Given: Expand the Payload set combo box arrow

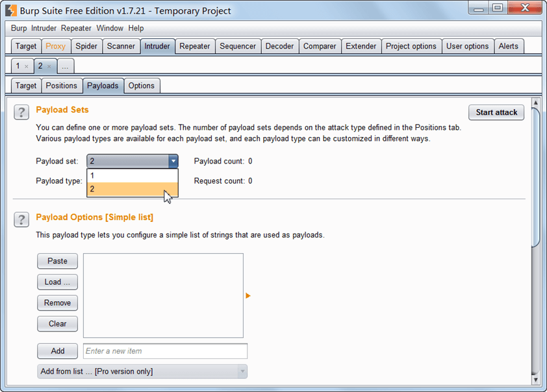Looking at the screenshot, I should pos(173,161).
